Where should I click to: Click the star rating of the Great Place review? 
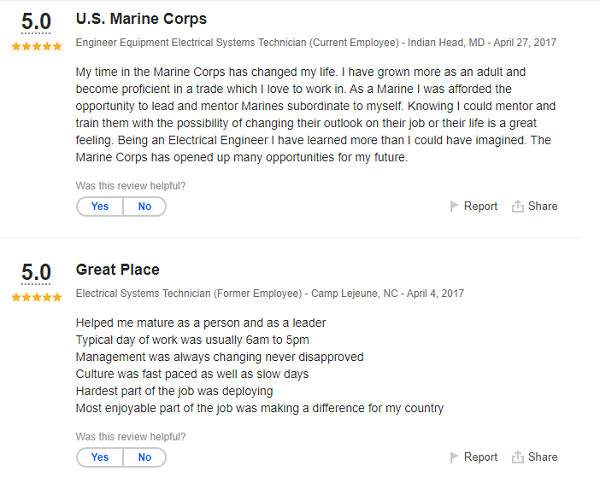point(36,297)
